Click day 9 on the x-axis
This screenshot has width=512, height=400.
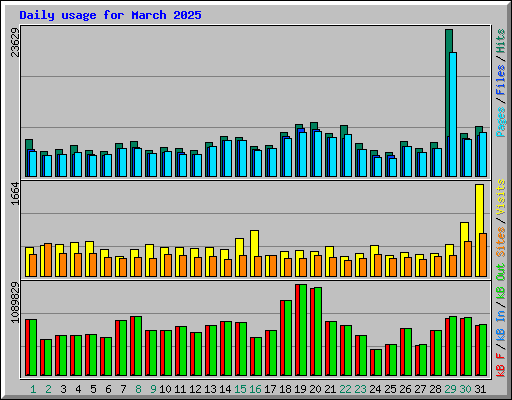[x=153, y=389]
